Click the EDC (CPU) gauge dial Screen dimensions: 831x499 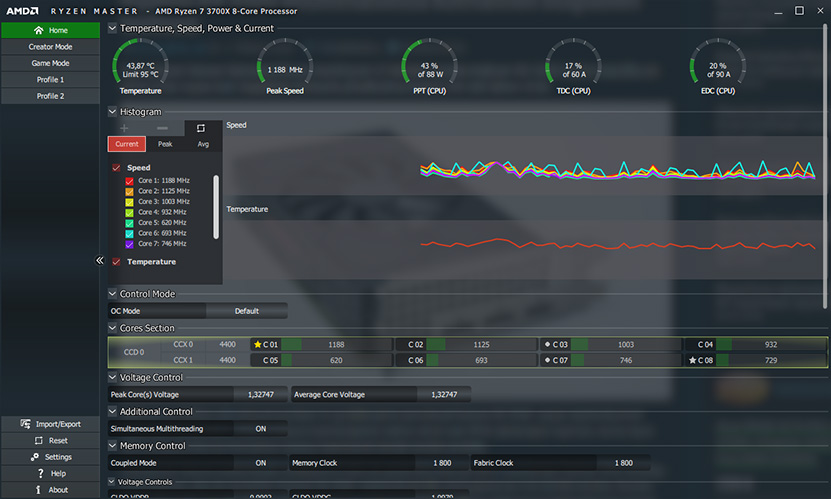718,61
